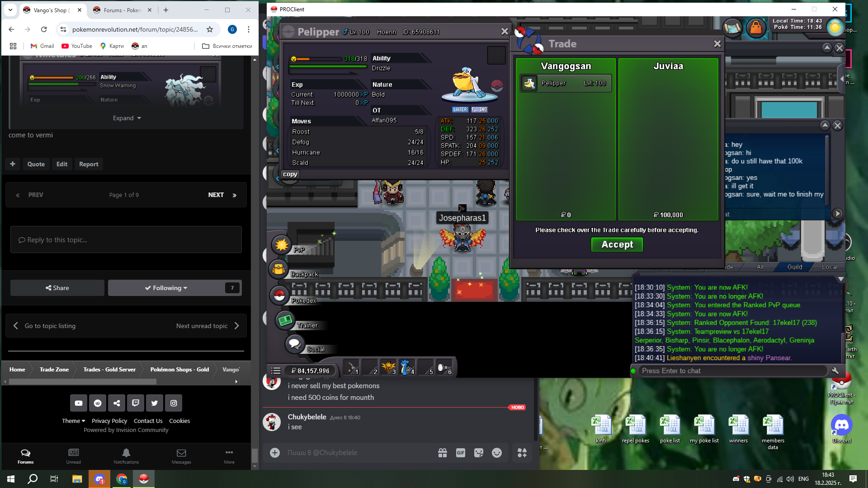The width and height of the screenshot is (868, 488).
Task: Switch to Forums - Pokemon browser tab
Action: click(117, 10)
